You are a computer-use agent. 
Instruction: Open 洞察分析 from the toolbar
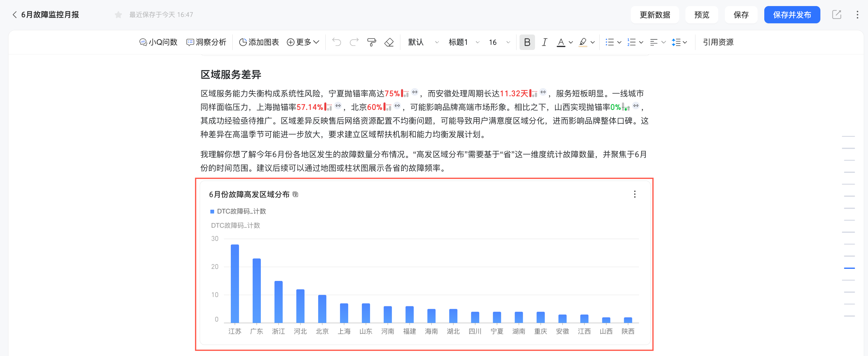pyautogui.click(x=206, y=42)
